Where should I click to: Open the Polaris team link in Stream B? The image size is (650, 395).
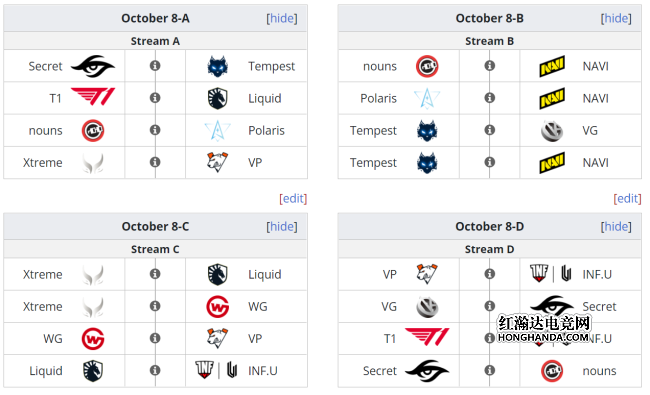pyautogui.click(x=378, y=98)
